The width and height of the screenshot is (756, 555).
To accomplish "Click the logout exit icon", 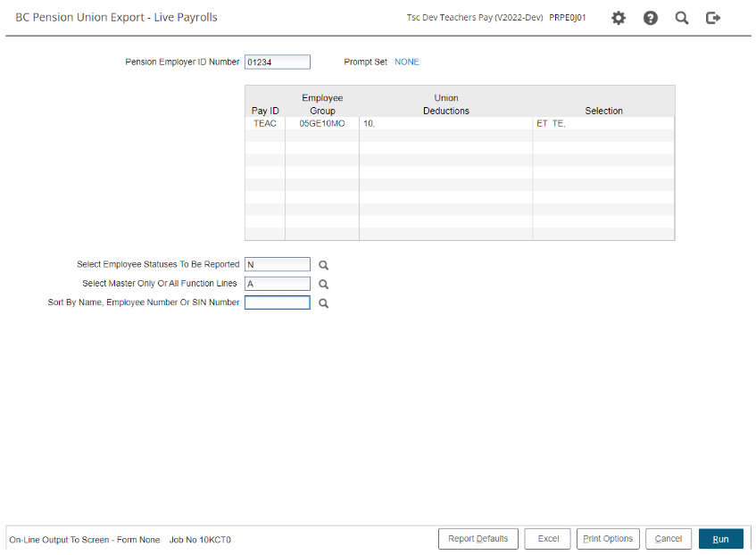I will (x=713, y=18).
